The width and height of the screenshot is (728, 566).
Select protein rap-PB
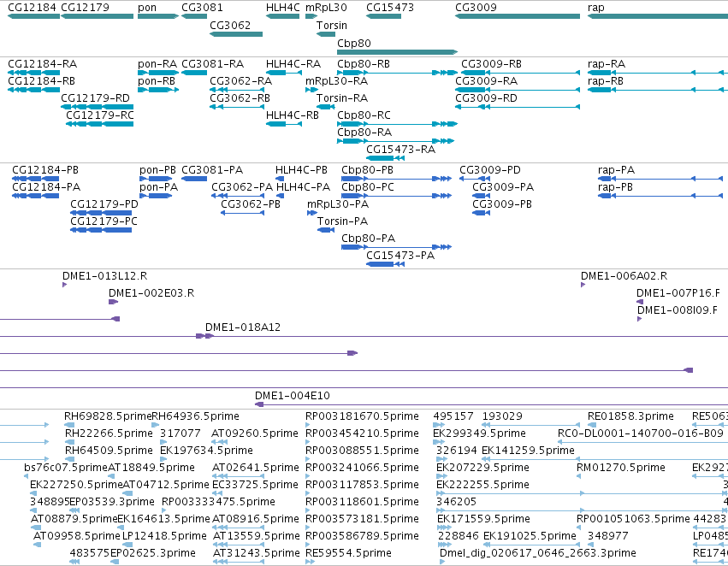coord(660,196)
